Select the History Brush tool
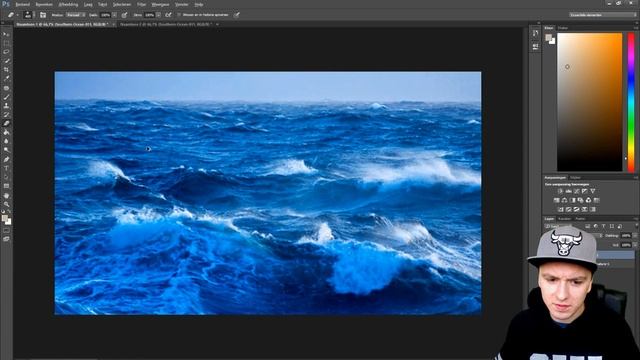This screenshot has width=640, height=360. [x=6, y=115]
